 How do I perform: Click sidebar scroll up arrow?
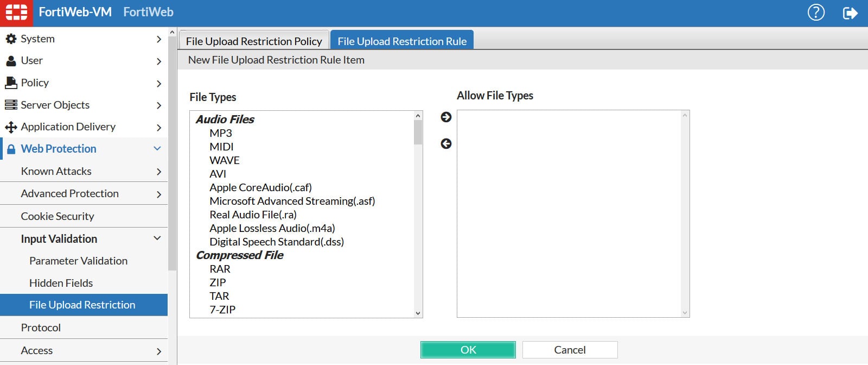click(x=173, y=33)
